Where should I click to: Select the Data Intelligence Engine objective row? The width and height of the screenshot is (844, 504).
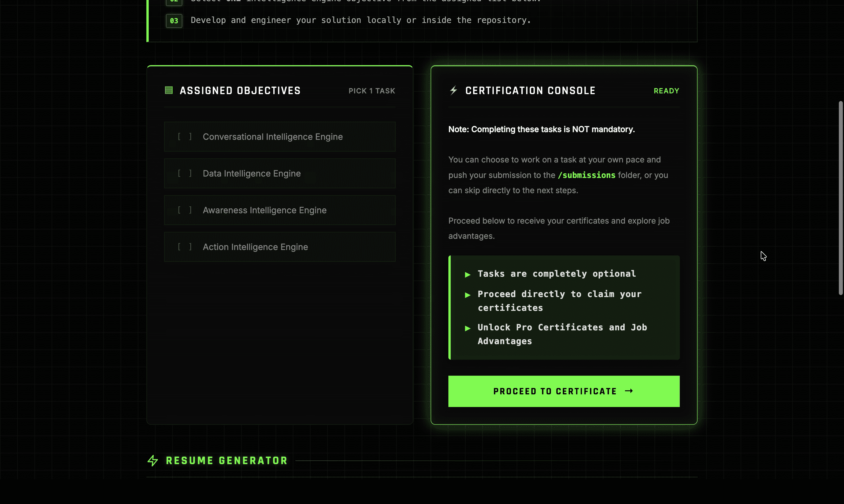tap(280, 173)
